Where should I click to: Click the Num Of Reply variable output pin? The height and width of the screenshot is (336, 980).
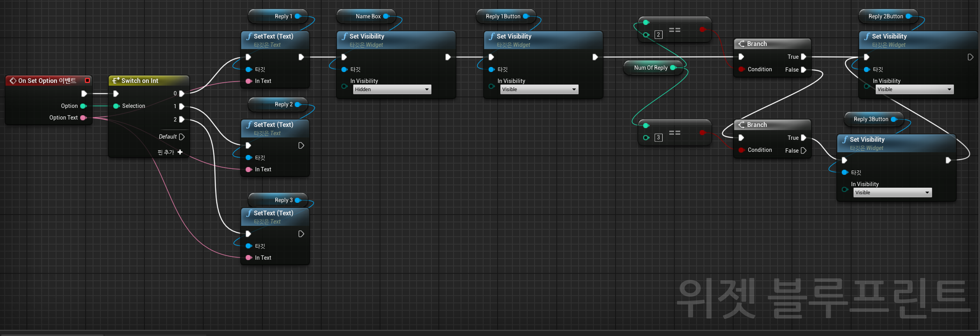click(x=673, y=68)
